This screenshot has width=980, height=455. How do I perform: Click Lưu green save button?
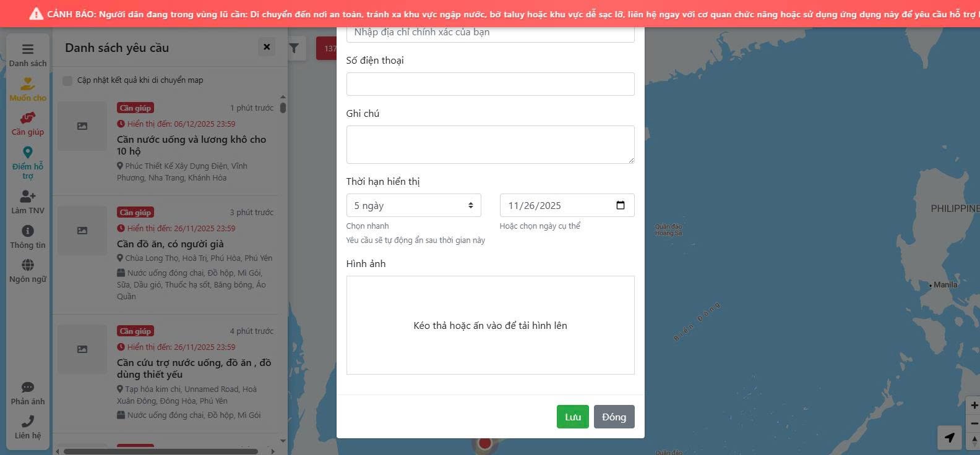(572, 417)
